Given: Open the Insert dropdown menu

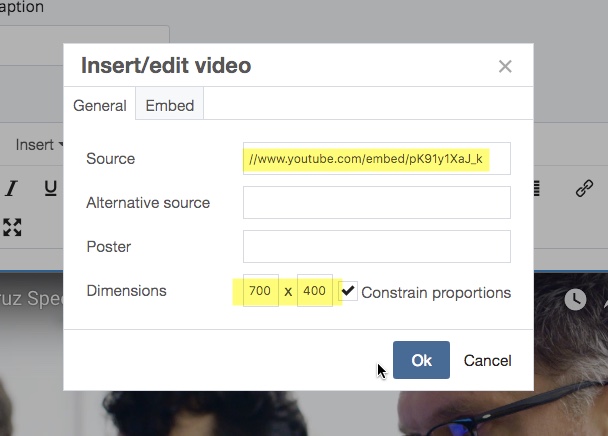Looking at the screenshot, I should click(x=39, y=145).
